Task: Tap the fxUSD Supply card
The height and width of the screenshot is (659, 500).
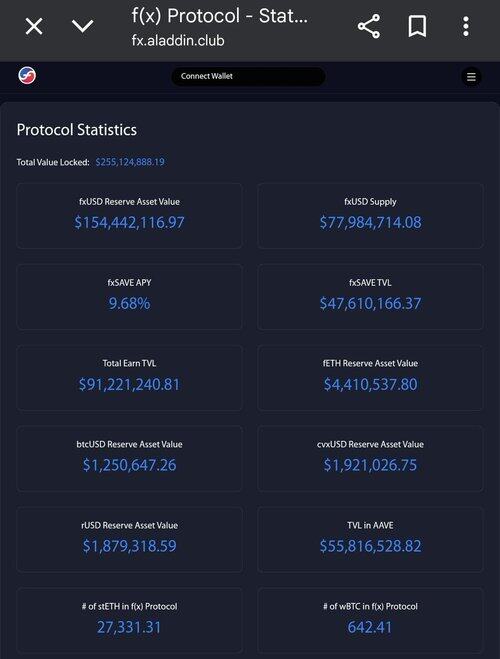Action: 370,216
